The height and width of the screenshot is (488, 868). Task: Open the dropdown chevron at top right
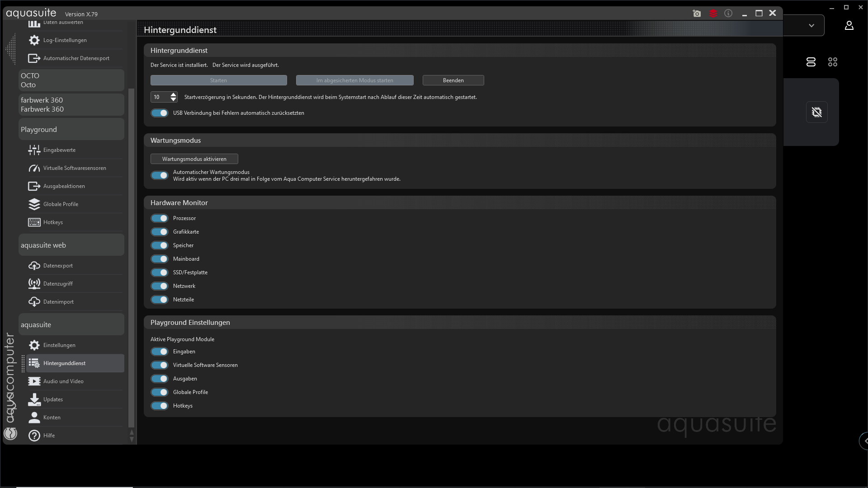(x=811, y=26)
